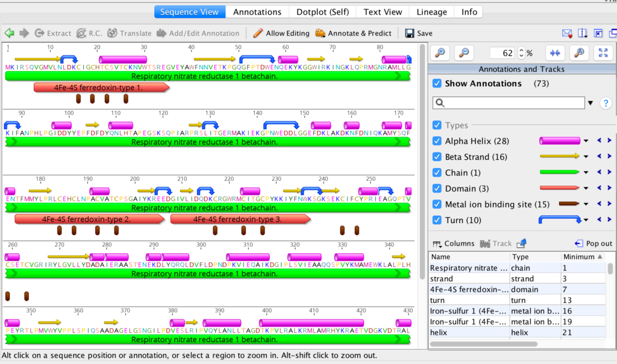Click the zoom-in magnifier icon
The width and height of the screenshot is (617, 364).
pos(439,52)
